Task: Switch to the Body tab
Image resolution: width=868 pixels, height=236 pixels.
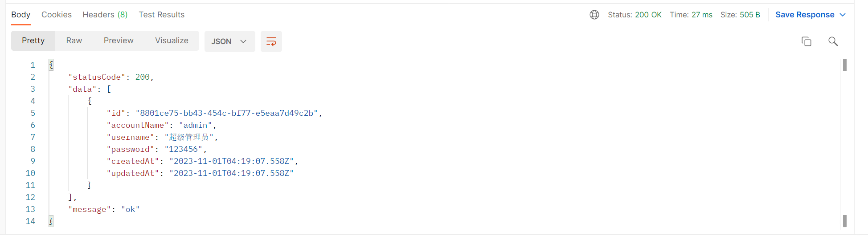Action: click(21, 15)
